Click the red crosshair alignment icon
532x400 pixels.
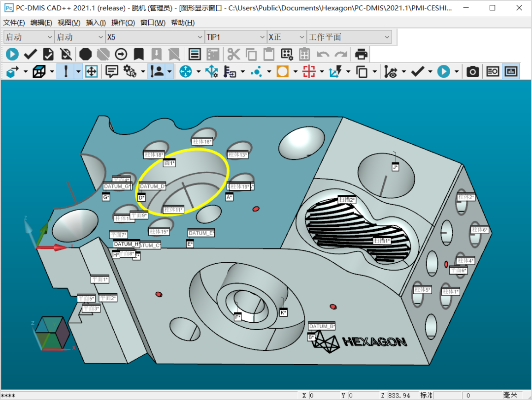309,71
